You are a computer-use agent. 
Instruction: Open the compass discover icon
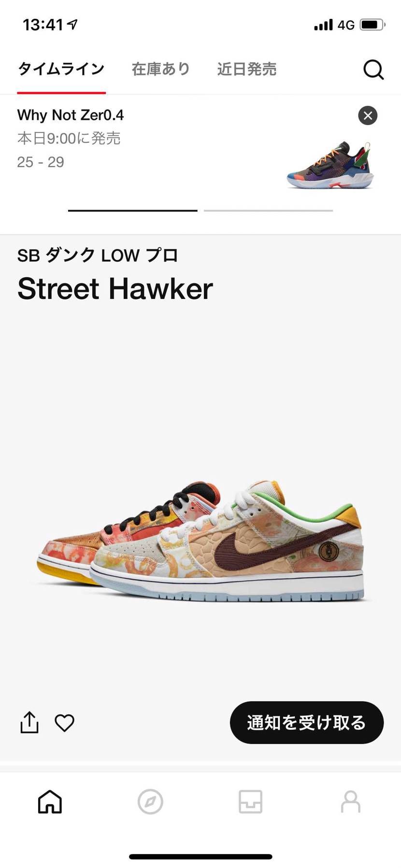click(x=150, y=802)
